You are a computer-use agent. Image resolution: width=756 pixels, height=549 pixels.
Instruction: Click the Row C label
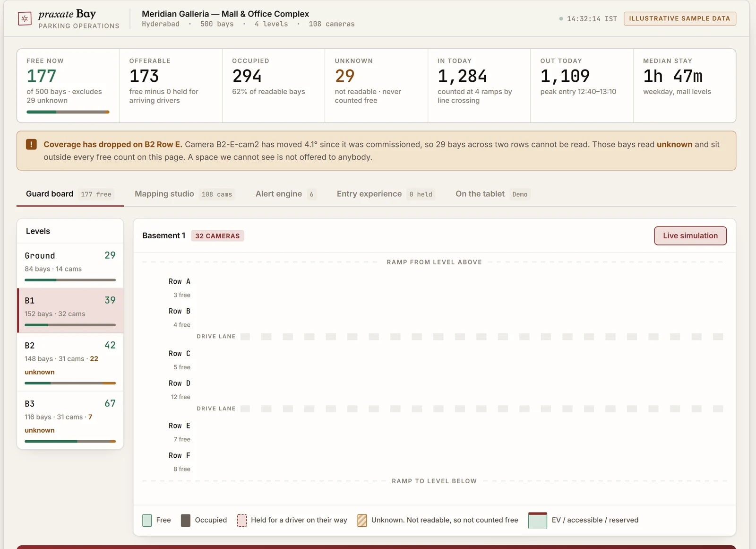pyautogui.click(x=180, y=354)
